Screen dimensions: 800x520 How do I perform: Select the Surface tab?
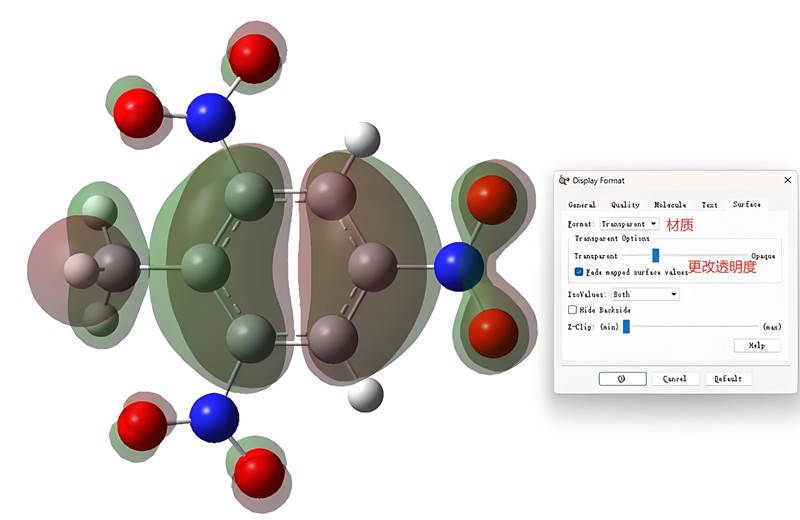(746, 205)
